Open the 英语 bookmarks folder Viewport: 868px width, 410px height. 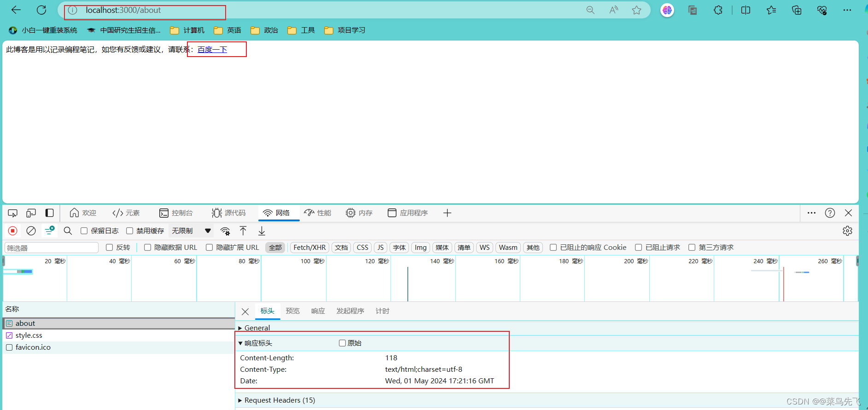coord(228,30)
